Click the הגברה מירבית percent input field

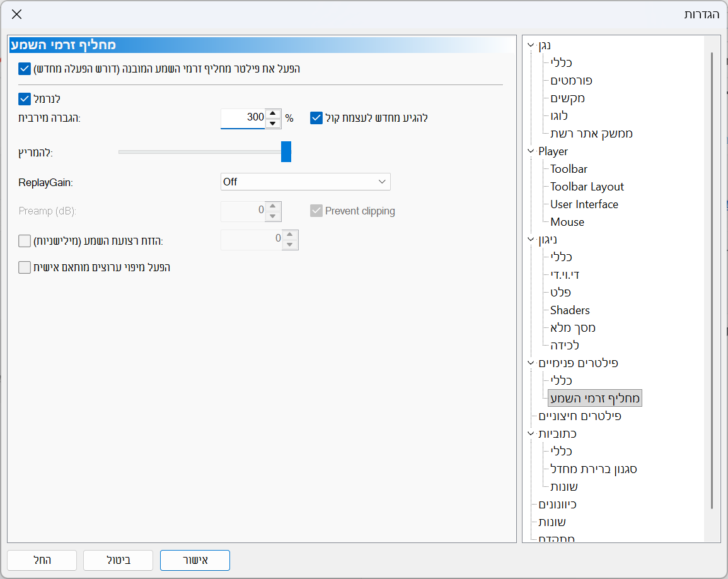click(243, 118)
